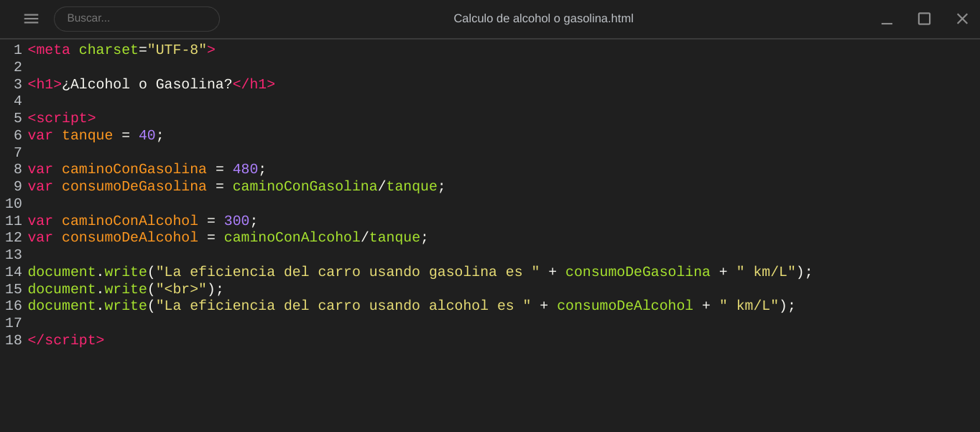Minimize the editor window
This screenshot has width=980, height=432.
coord(887,19)
